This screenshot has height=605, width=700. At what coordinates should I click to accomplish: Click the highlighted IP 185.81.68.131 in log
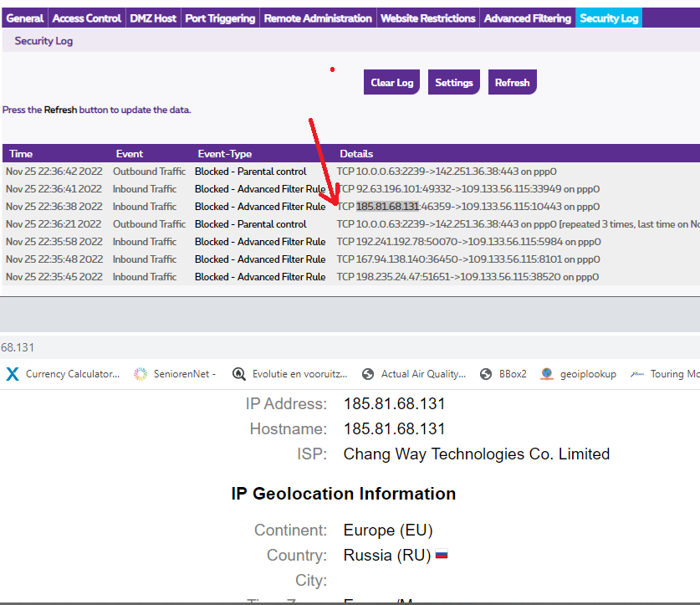tap(387, 207)
